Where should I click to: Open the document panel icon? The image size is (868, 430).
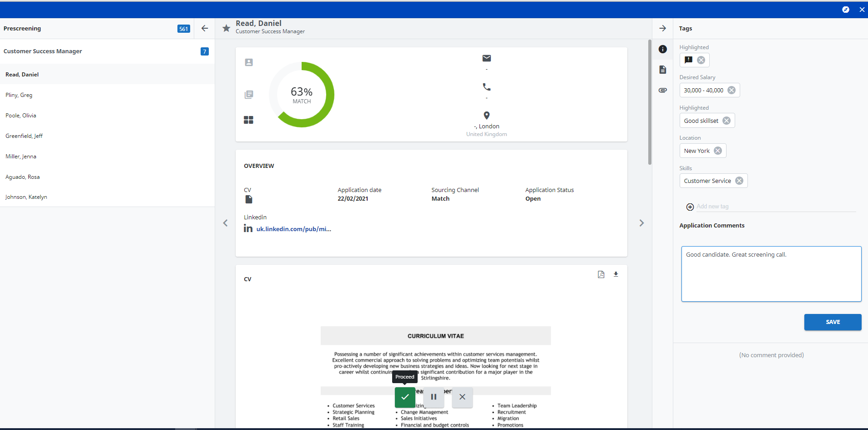pyautogui.click(x=663, y=70)
